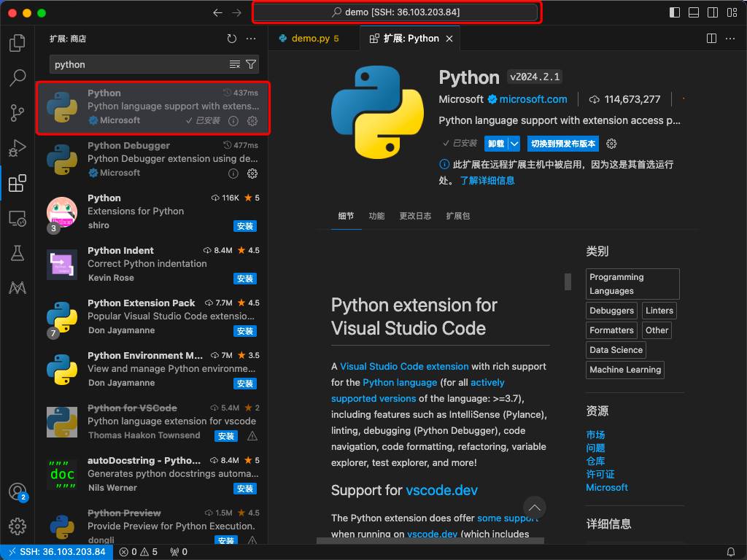Open the Run and Debug view
This screenshot has width=747, height=560.
[x=18, y=148]
